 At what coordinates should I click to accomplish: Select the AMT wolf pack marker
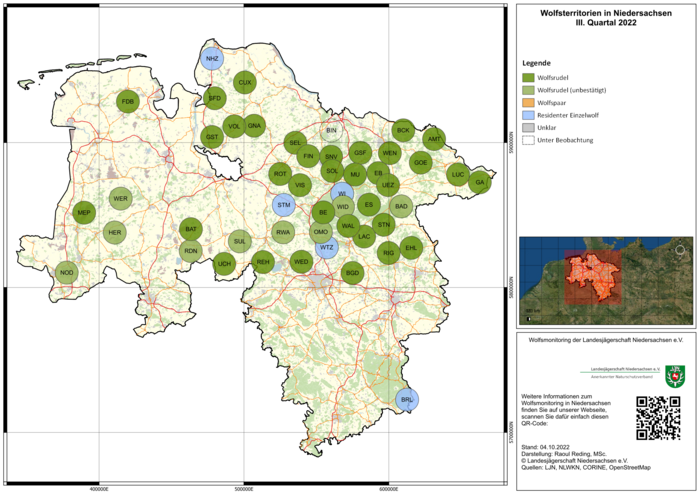click(434, 139)
